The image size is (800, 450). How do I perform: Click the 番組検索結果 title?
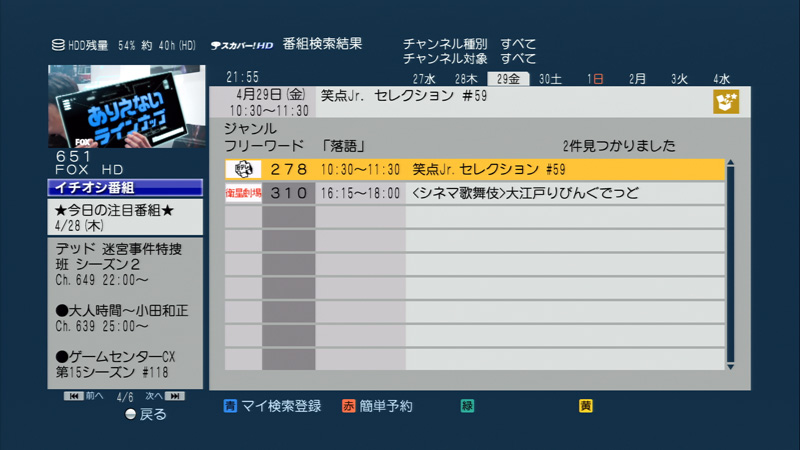(x=322, y=44)
